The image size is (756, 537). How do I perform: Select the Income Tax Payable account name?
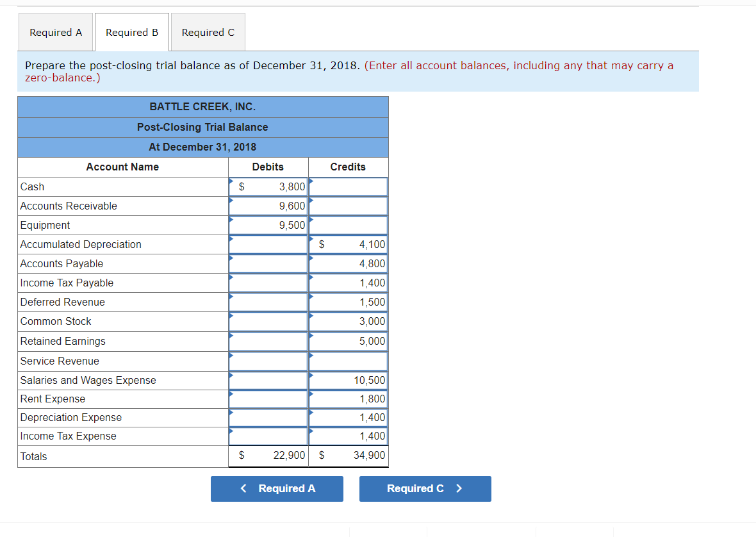pos(123,283)
